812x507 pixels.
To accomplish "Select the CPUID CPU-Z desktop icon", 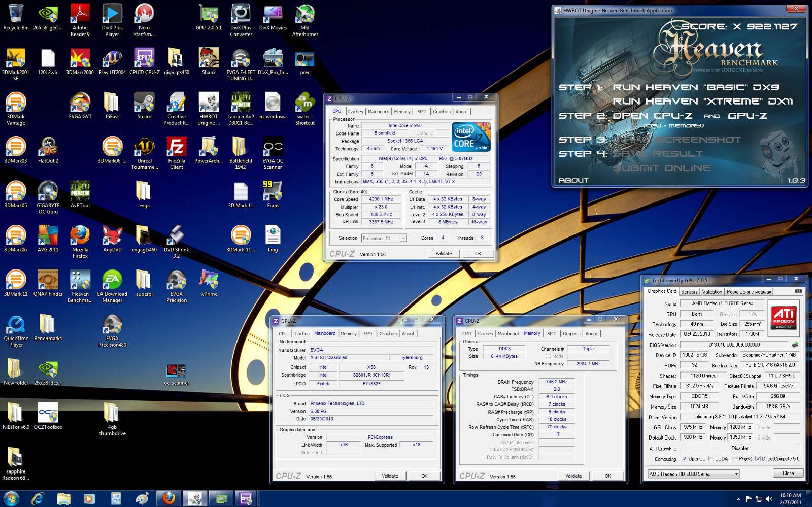I will click(x=144, y=62).
